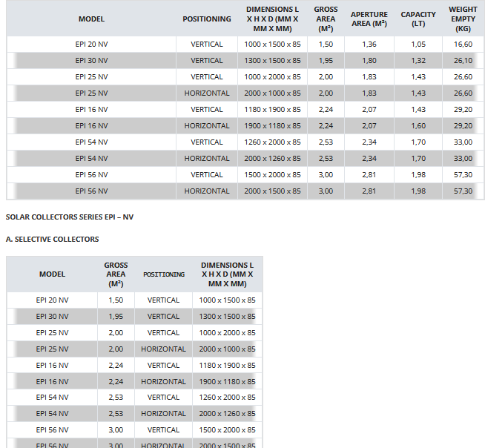The image size is (485, 448).
Task: Click the 'Capacity (LT)' column header
Action: (418, 19)
